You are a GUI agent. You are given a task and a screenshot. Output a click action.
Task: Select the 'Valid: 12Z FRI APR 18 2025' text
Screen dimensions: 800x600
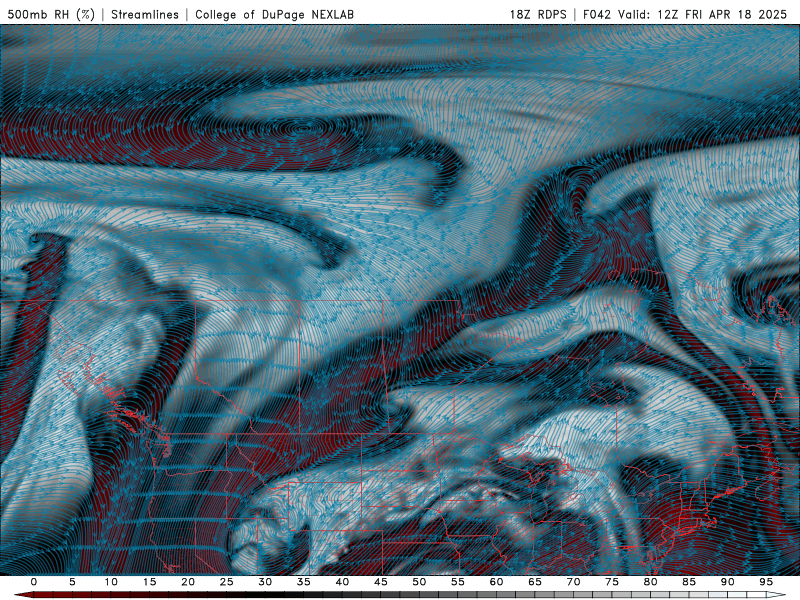(x=703, y=14)
